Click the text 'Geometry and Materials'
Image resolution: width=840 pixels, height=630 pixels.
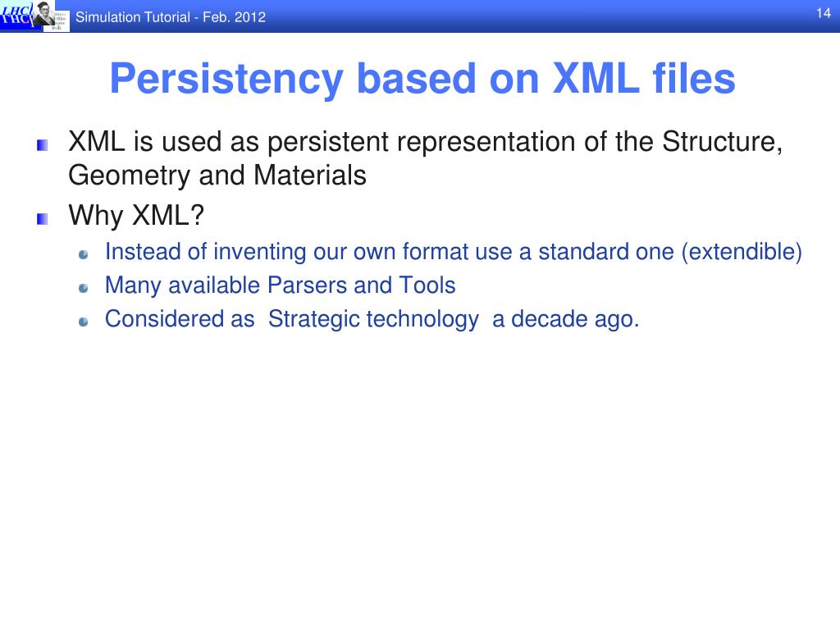coord(217,176)
